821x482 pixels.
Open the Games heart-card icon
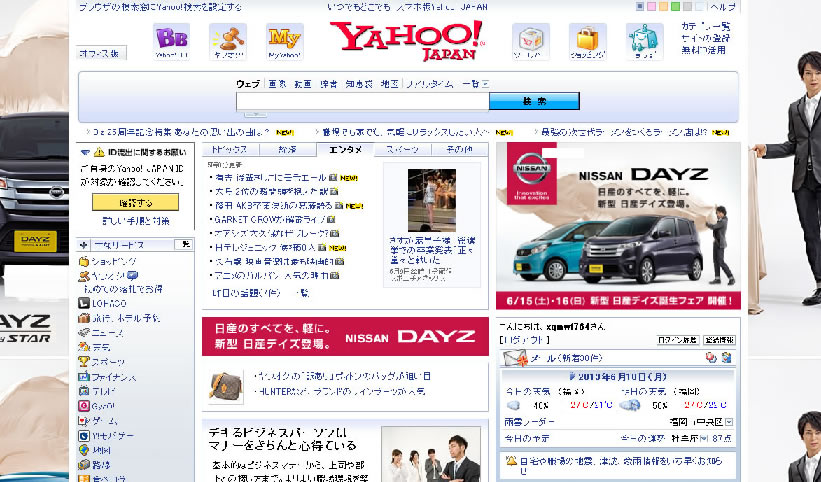click(x=84, y=420)
